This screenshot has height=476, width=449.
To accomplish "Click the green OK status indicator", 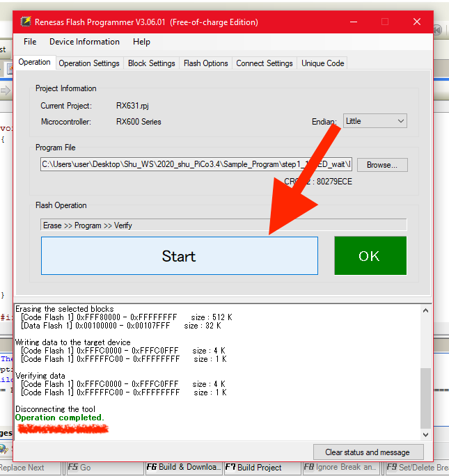I will 370,255.
